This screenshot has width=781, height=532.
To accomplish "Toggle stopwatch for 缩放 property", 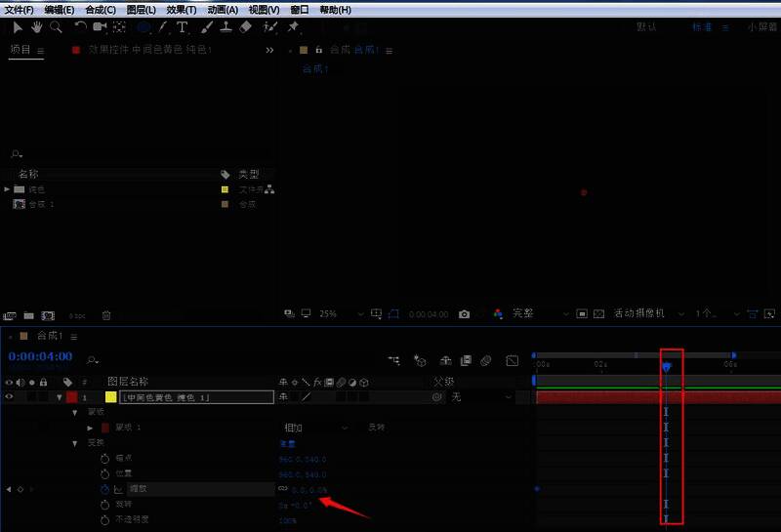I will coord(105,488).
